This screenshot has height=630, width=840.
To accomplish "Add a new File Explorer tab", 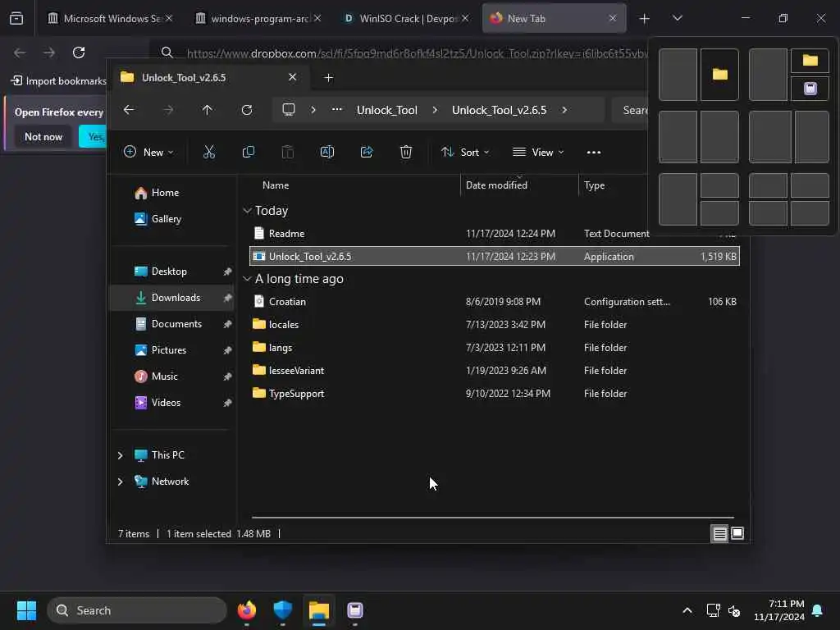I will [x=328, y=78].
